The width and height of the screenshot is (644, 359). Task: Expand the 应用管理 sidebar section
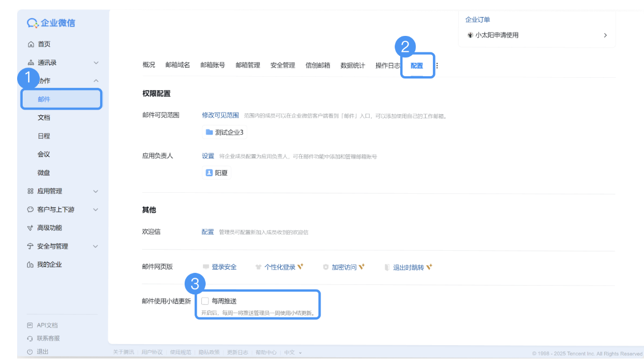coord(96,191)
